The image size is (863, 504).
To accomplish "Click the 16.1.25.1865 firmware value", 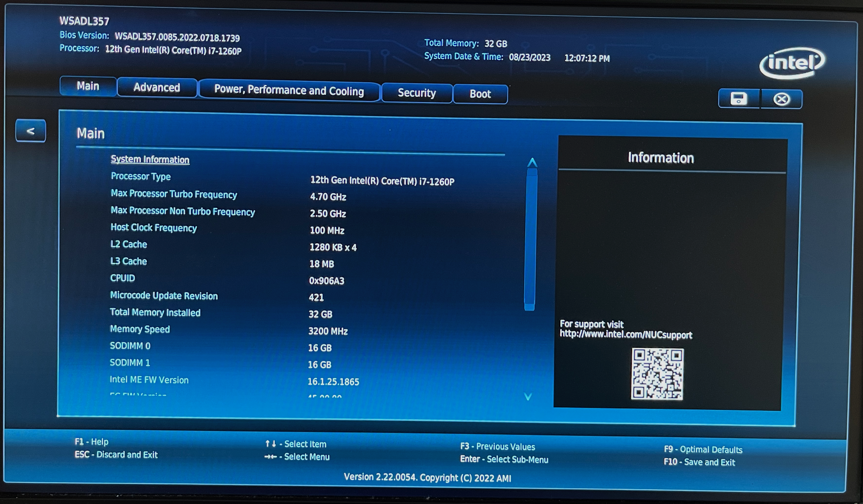I will coord(333,381).
